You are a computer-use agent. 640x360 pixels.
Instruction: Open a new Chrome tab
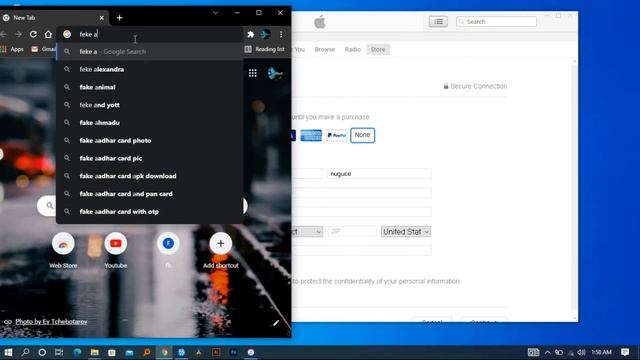point(120,18)
